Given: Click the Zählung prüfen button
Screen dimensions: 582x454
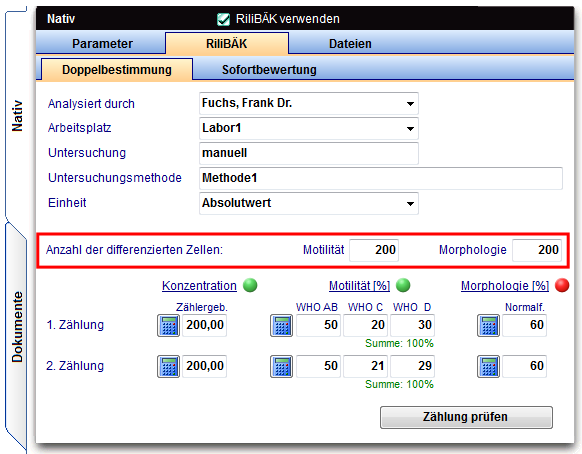Looking at the screenshot, I should (466, 417).
